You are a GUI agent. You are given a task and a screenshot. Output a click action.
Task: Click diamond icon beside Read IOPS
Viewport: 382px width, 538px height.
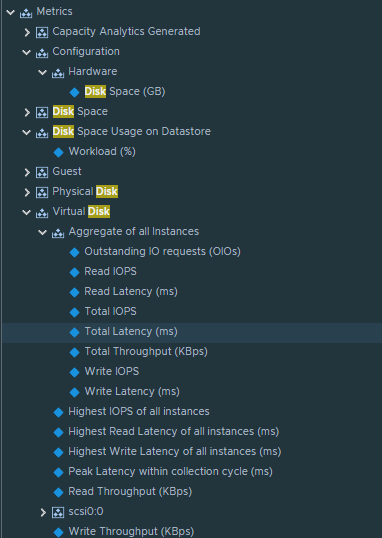74,272
